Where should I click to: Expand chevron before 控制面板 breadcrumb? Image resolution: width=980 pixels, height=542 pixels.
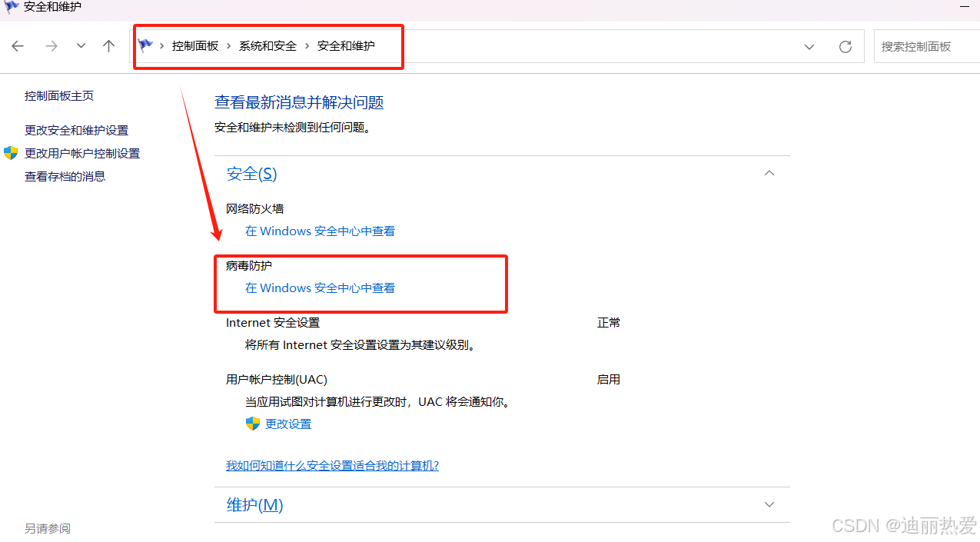coord(162,46)
